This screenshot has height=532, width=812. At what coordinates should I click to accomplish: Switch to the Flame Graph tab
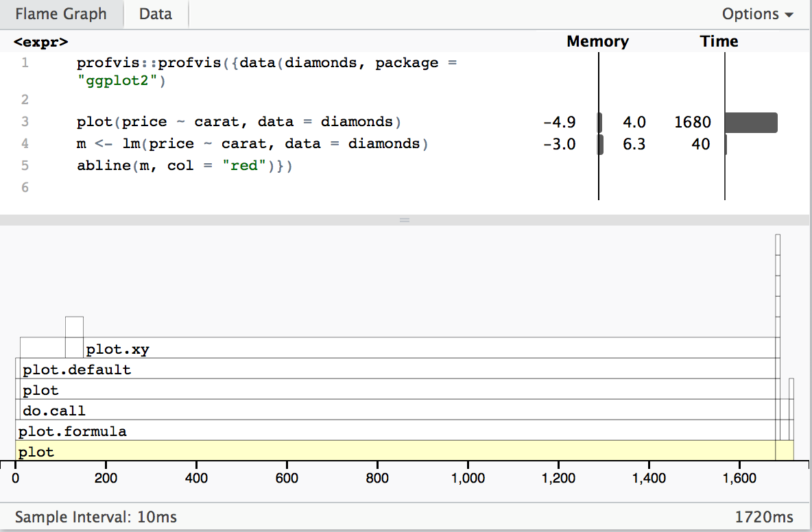pyautogui.click(x=61, y=14)
